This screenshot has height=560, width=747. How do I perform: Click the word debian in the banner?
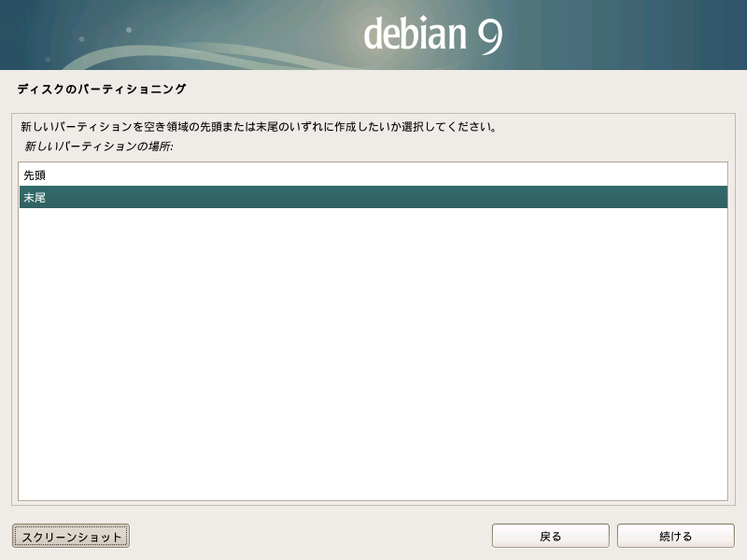tap(415, 35)
